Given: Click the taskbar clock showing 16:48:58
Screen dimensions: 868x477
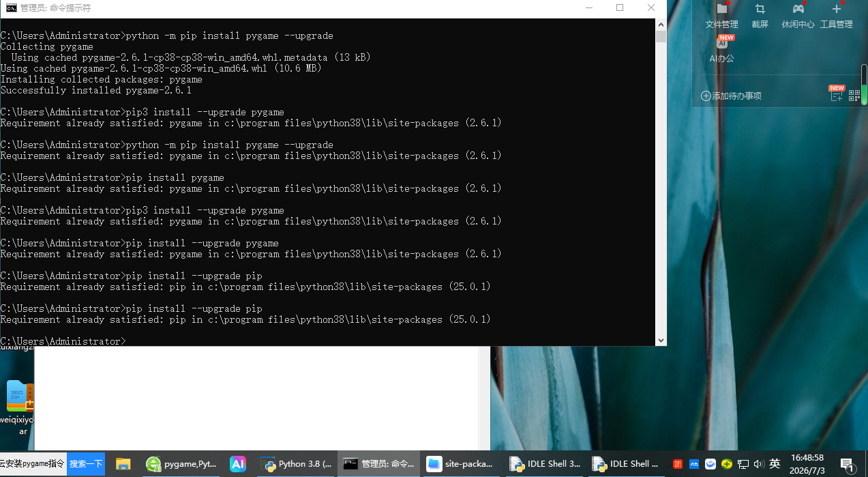Looking at the screenshot, I should [807, 464].
